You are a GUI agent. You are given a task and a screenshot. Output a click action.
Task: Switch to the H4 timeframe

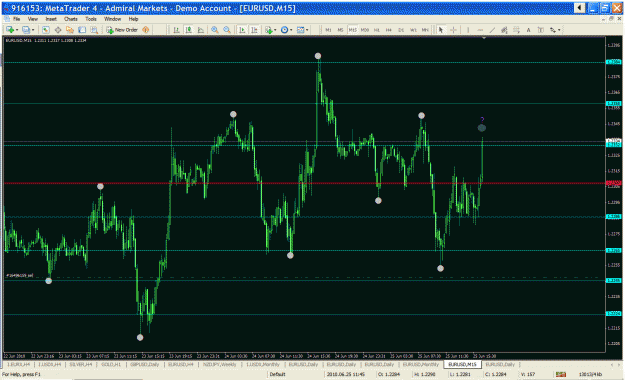pos(389,30)
